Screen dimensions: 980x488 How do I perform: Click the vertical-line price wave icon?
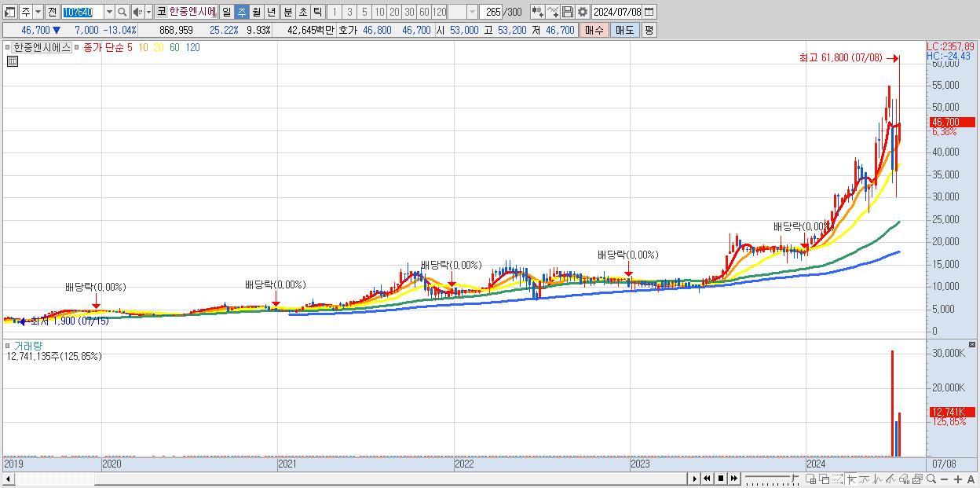(877, 479)
